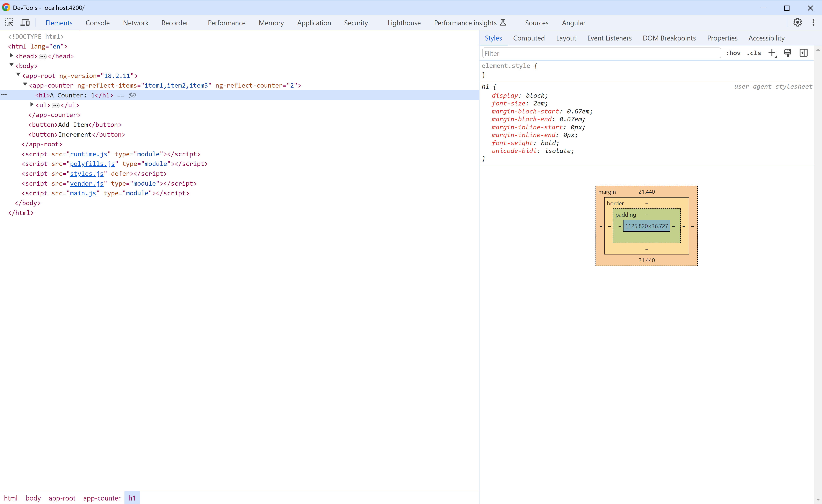
Task: Open the Network tab
Action: pos(136,23)
